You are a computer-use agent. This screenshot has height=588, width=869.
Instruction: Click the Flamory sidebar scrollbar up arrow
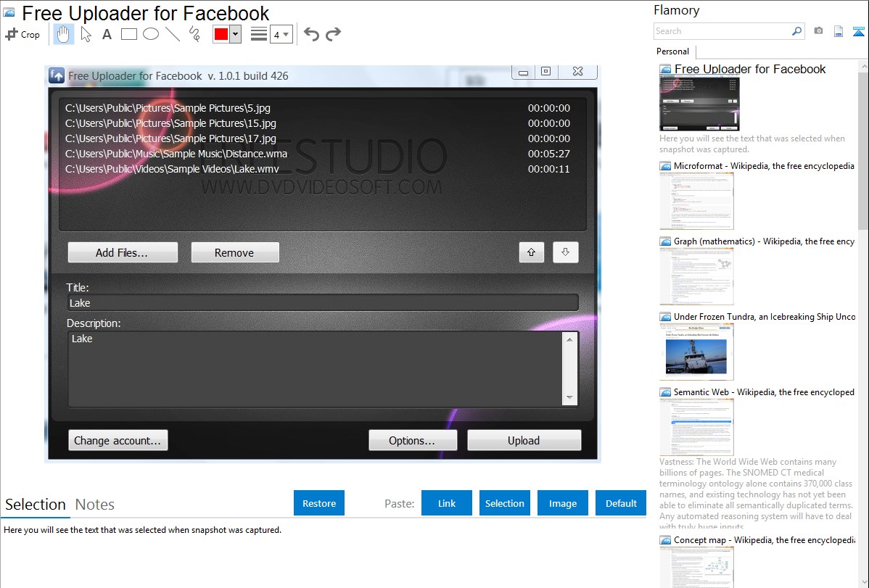click(863, 66)
